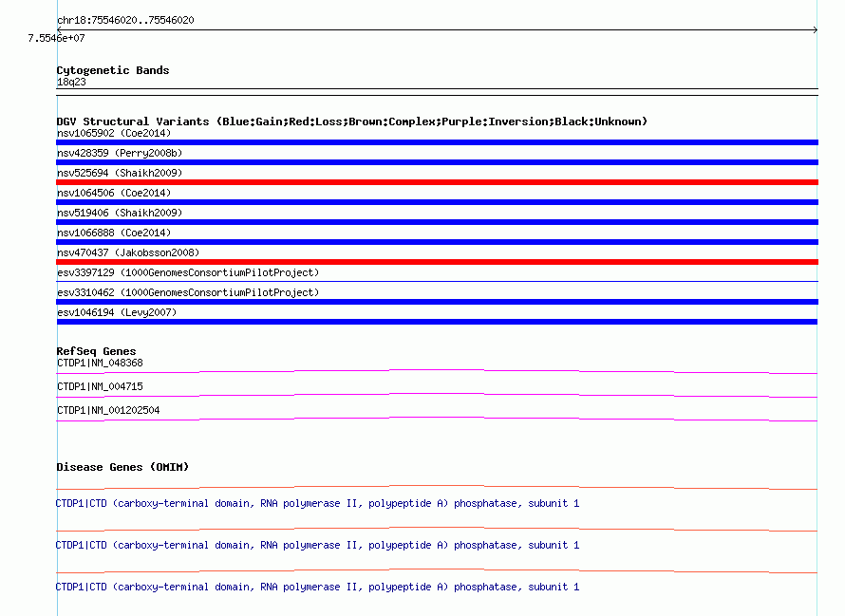Click the CTDP1|NM_048368 transcript label
845x616 pixels.
pyautogui.click(x=101, y=364)
